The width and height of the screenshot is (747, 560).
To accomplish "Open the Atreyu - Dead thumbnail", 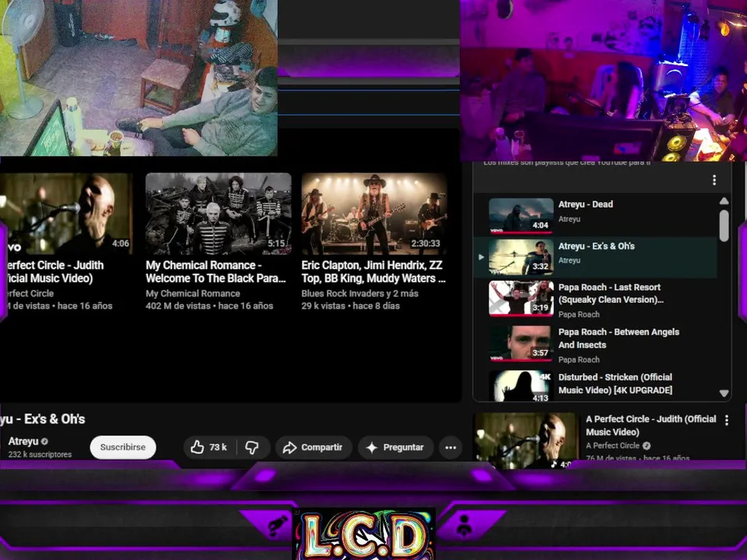I will [x=521, y=215].
